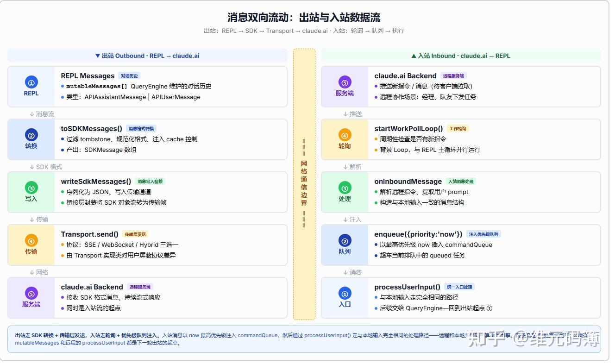
Task: Select the REPL Messages heading
Action: point(88,76)
